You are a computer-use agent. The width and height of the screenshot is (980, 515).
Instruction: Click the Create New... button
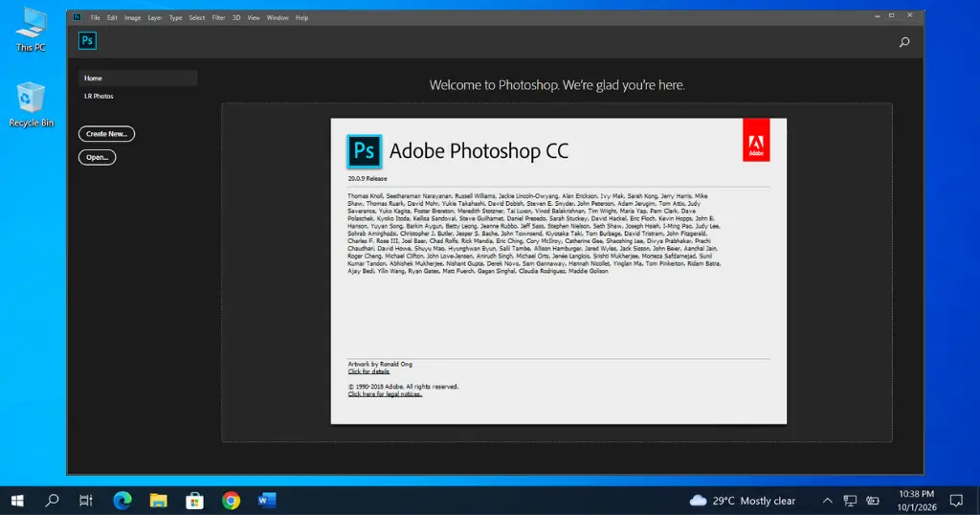click(106, 134)
